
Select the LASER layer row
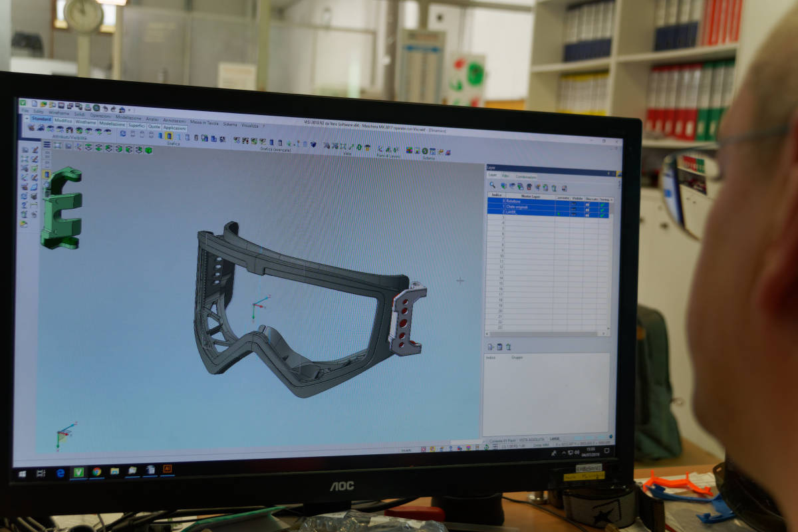click(548, 212)
